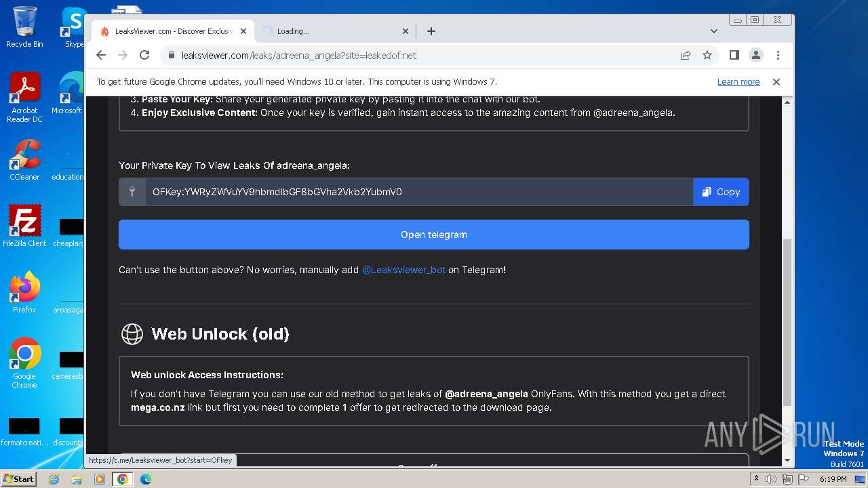Open media player taskbar icon
The image size is (868, 488).
point(100,479)
